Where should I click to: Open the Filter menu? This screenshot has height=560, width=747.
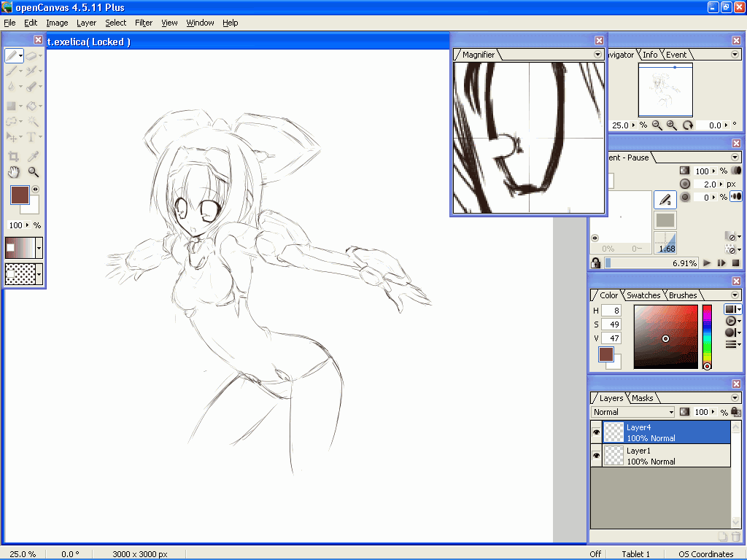144,23
